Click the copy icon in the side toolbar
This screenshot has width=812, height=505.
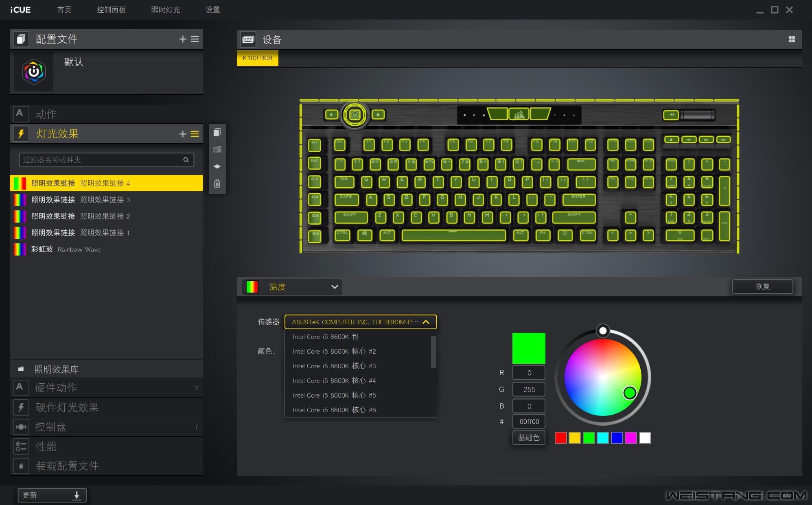coord(217,132)
